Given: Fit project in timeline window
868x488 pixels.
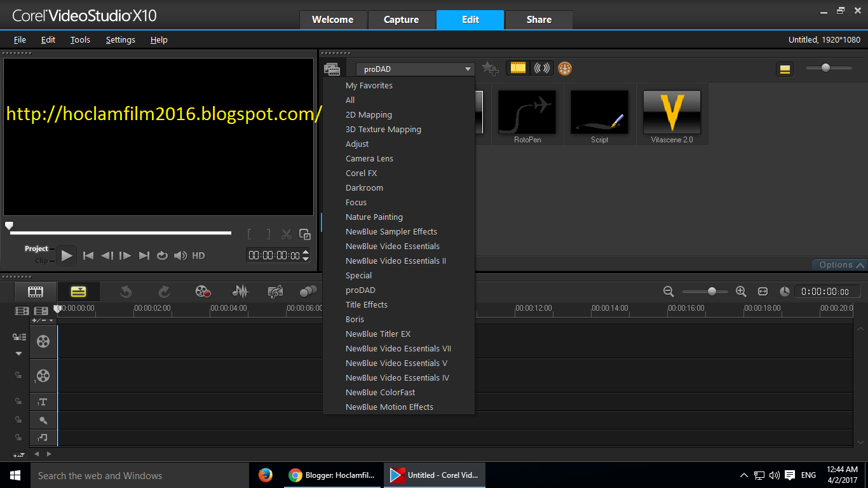Looking at the screenshot, I should [x=763, y=291].
